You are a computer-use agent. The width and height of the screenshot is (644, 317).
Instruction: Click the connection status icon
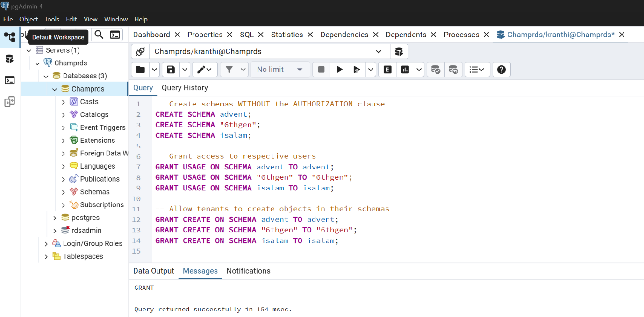click(140, 51)
